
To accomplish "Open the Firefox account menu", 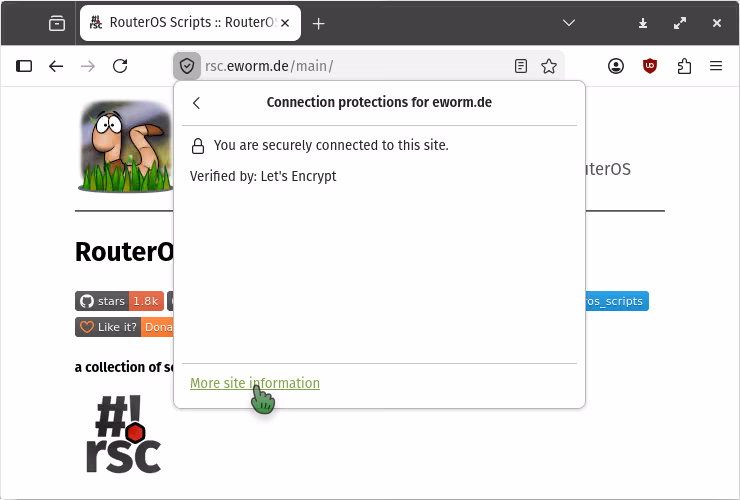I will click(x=616, y=66).
